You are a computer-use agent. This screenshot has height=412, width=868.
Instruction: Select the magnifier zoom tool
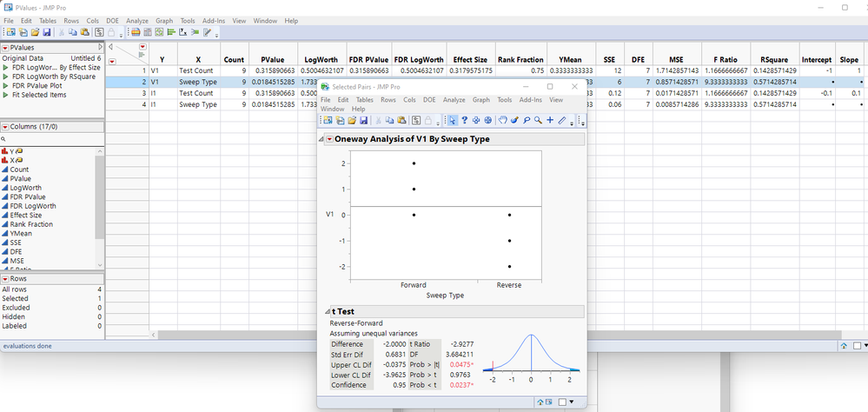coord(538,120)
